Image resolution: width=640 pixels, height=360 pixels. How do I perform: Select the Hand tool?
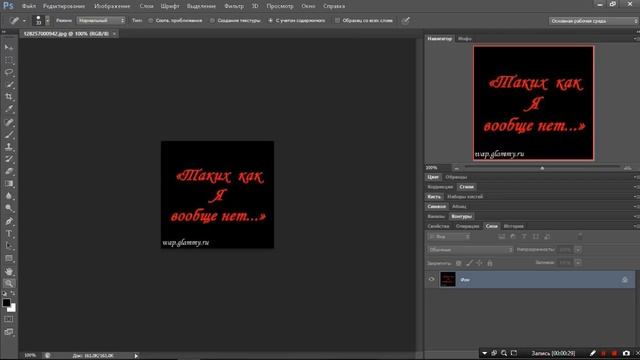pyautogui.click(x=9, y=271)
